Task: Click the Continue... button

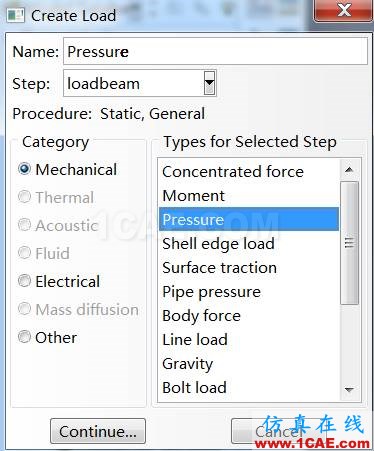Action: (98, 431)
